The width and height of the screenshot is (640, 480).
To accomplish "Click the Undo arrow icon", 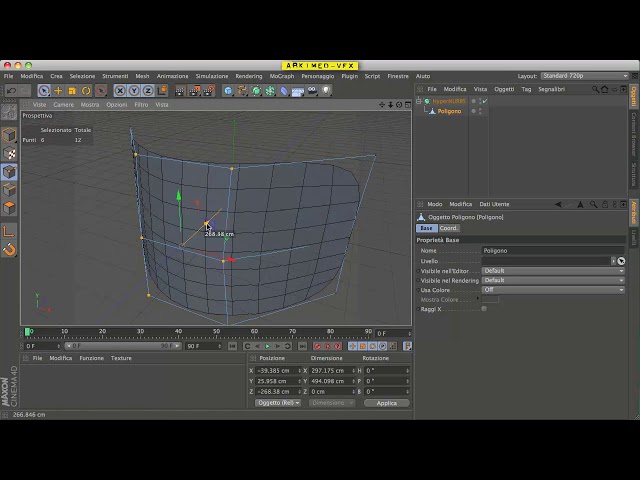I will pyautogui.click(x=11, y=91).
